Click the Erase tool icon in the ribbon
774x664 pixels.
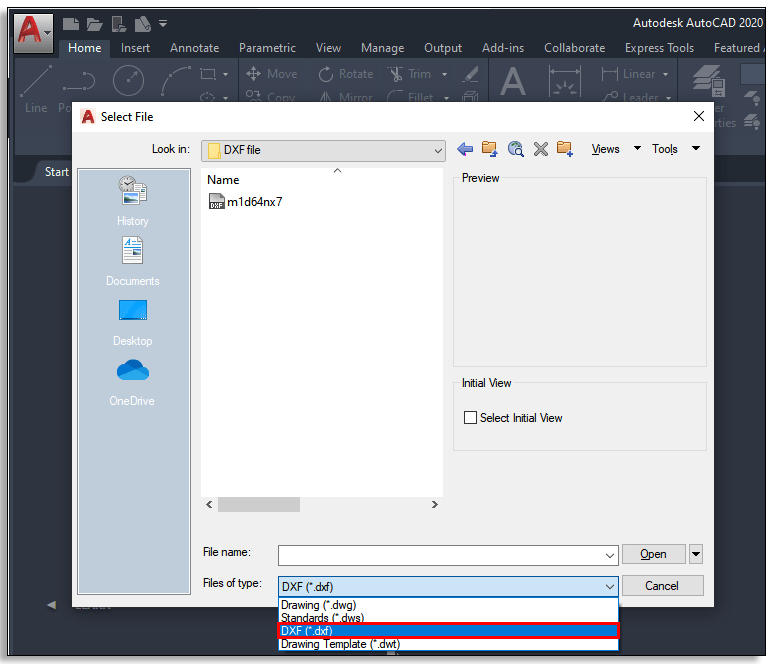(470, 74)
